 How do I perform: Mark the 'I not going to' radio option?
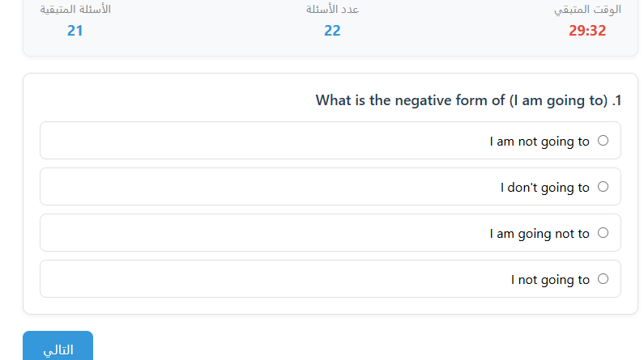click(x=603, y=279)
